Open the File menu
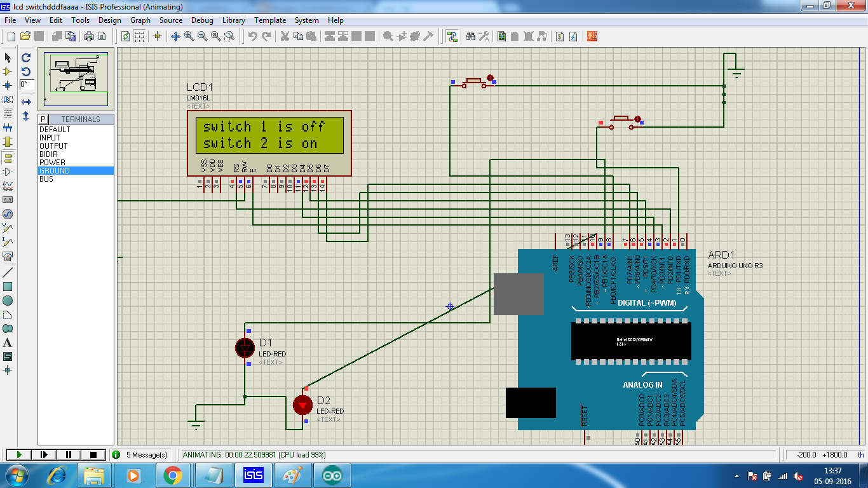 [x=10, y=20]
